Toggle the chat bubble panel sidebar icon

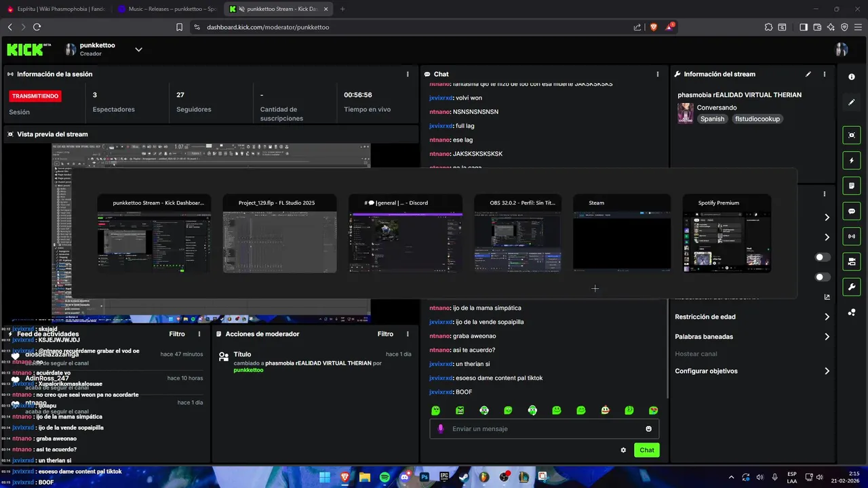coord(852,211)
